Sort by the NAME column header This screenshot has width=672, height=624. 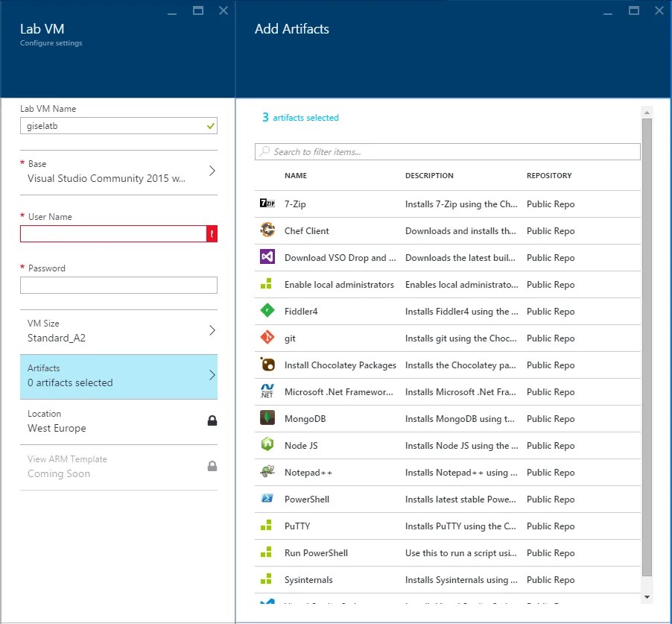click(296, 175)
